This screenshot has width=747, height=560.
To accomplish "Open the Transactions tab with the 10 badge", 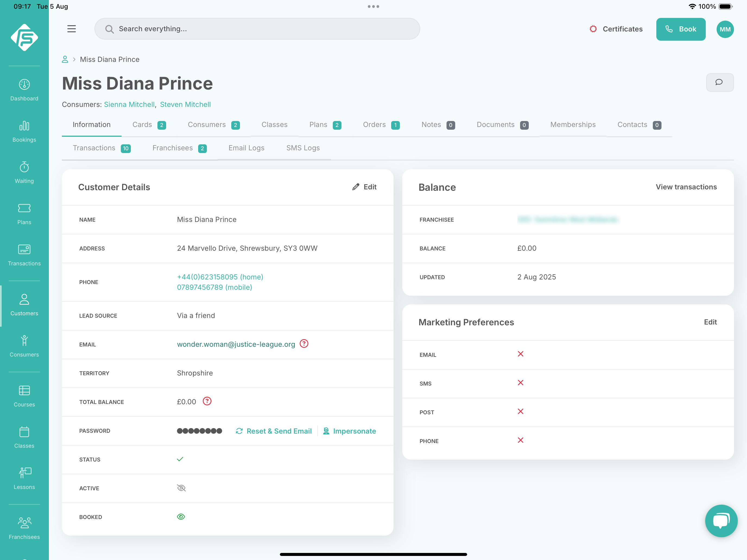I will (102, 148).
